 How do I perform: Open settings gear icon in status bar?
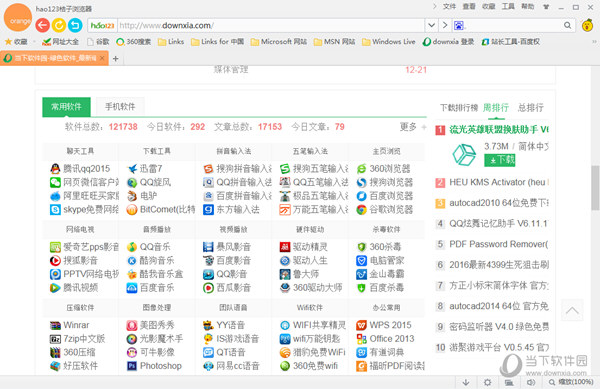point(488,382)
